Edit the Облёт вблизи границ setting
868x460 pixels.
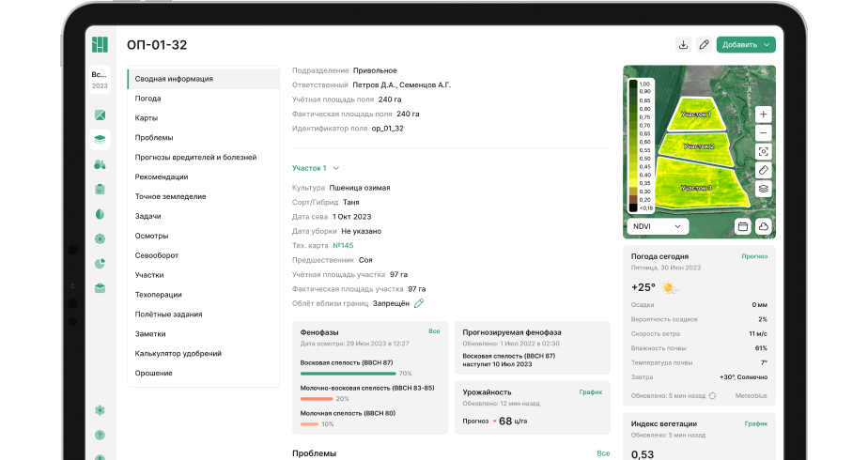pos(419,303)
